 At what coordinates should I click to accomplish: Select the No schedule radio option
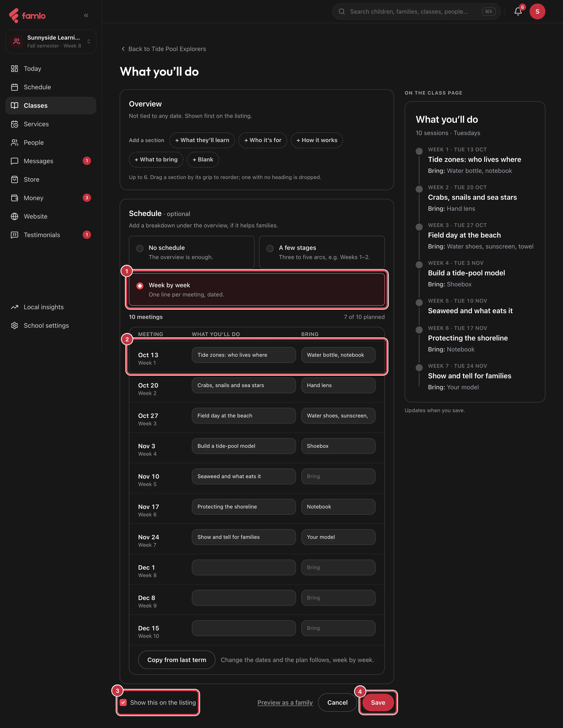(192, 252)
